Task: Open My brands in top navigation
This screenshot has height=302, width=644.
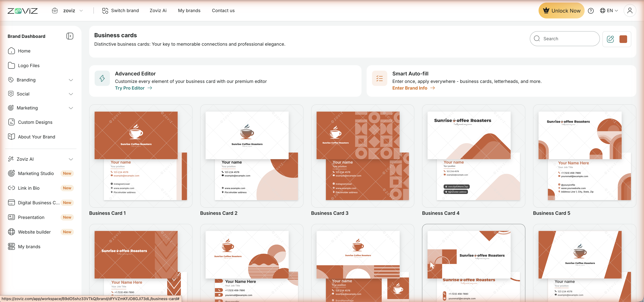Action: click(189, 11)
